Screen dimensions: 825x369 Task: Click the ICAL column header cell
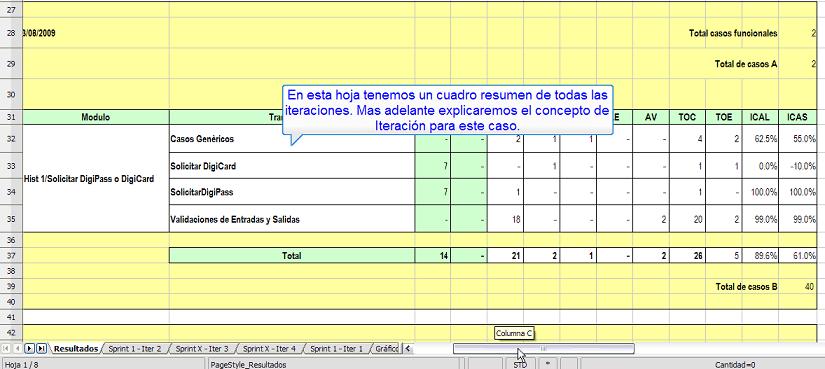click(x=760, y=117)
